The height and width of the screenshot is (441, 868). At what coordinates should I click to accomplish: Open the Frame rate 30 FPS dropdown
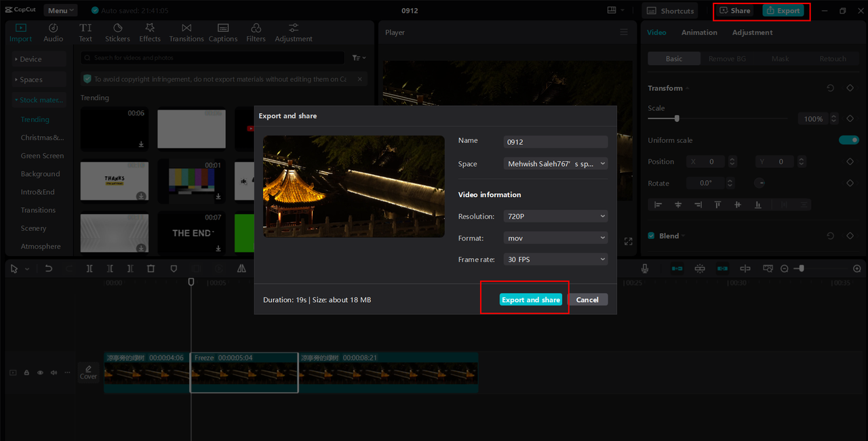tap(556, 259)
